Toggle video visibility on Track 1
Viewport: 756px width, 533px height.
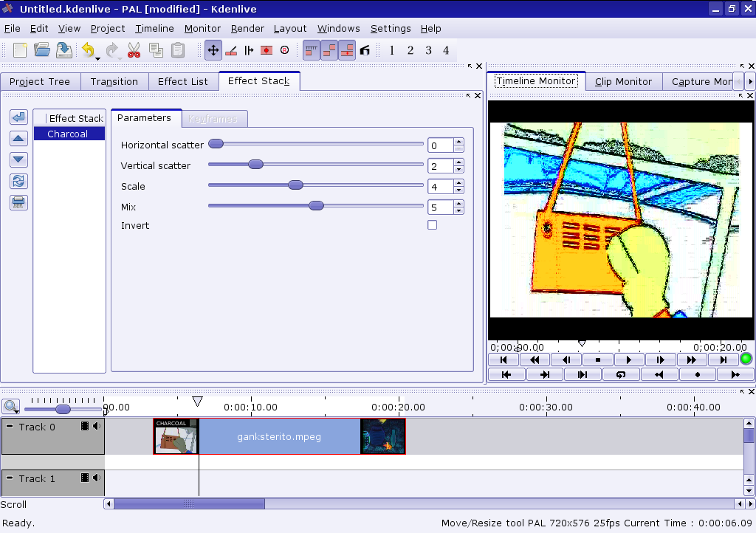pos(85,478)
